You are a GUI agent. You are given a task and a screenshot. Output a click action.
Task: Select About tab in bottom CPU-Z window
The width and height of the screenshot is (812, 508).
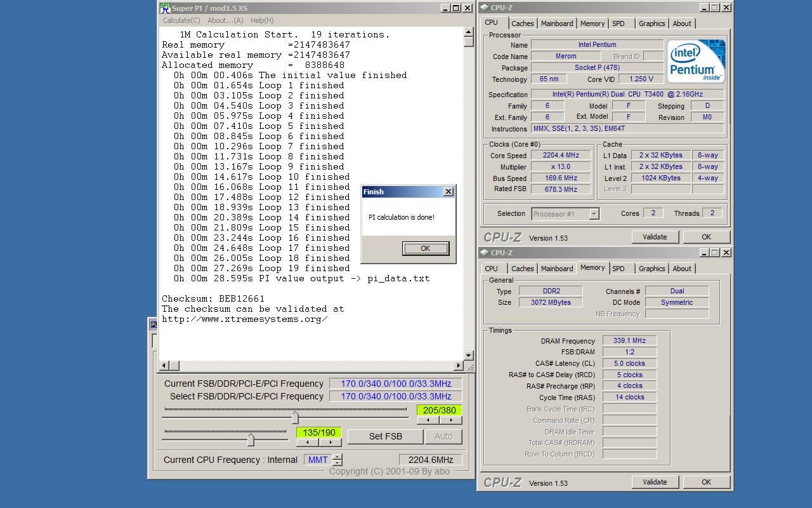pyautogui.click(x=682, y=269)
